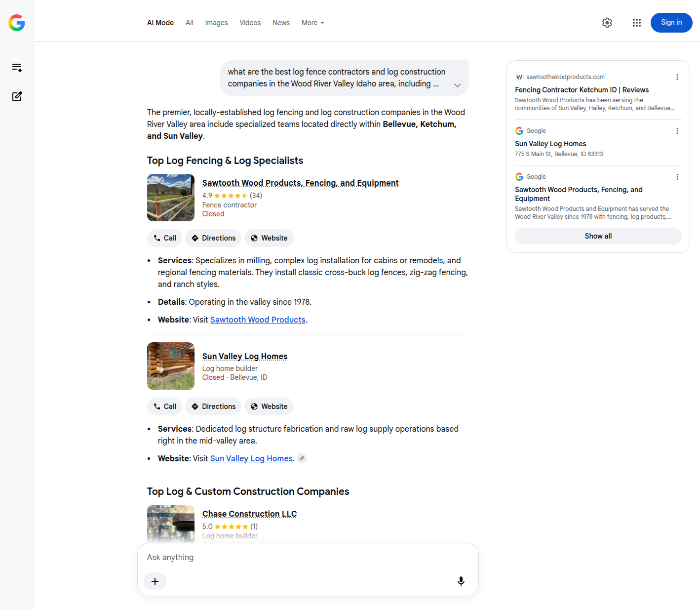This screenshot has width=700, height=609.
Task: Click inline Sawtooth Wood Products website link
Action: point(258,320)
